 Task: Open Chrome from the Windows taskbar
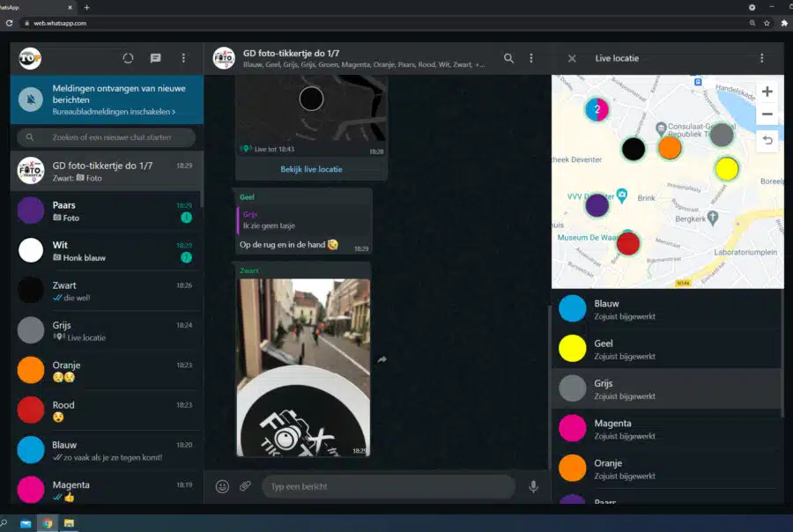(x=48, y=523)
